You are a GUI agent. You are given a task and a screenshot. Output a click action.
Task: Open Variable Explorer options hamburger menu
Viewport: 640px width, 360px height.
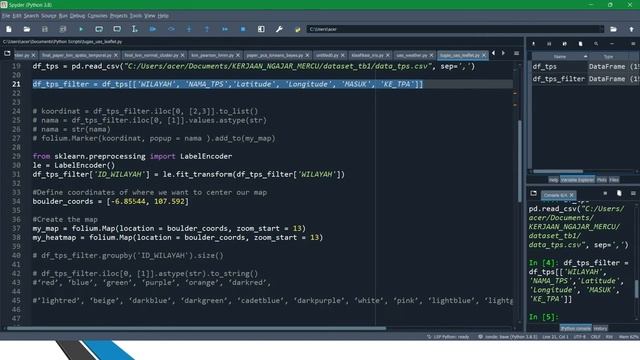(x=633, y=44)
